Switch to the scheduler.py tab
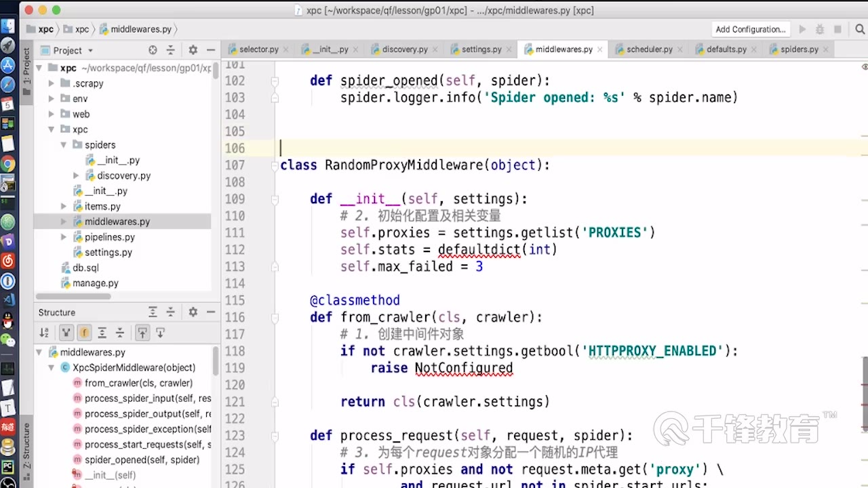868x488 pixels. pyautogui.click(x=649, y=49)
